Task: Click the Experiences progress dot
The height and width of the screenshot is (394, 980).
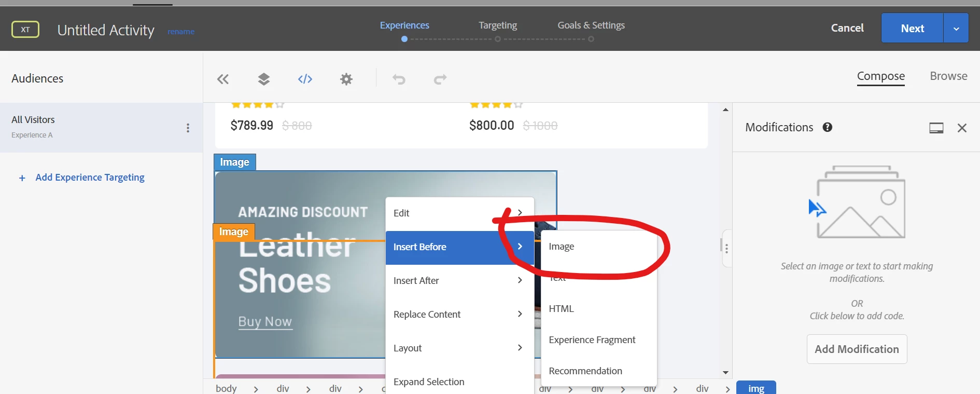Action: pos(404,39)
